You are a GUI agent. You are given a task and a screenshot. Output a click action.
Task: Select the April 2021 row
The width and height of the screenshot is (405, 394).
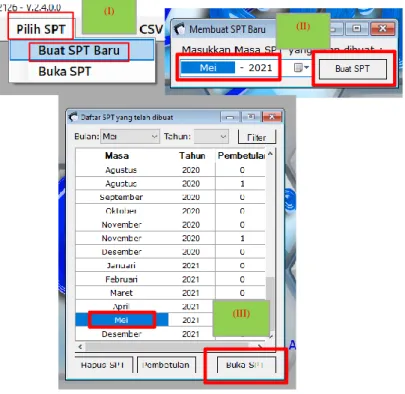[x=144, y=306]
